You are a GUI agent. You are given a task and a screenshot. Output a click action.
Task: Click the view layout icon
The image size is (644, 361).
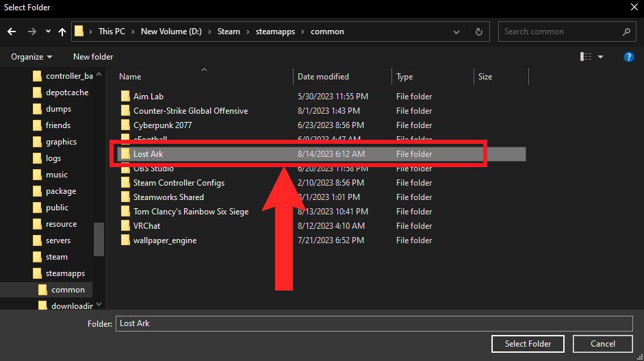585,57
